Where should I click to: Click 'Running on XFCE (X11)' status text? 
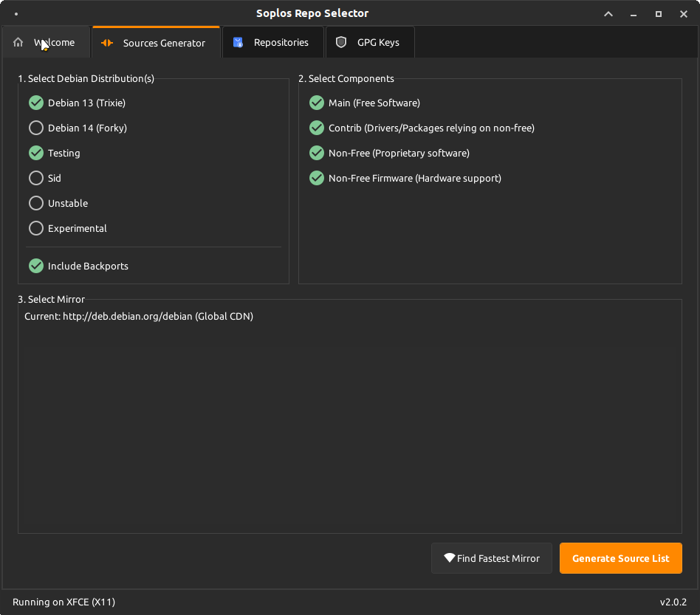[64, 602]
